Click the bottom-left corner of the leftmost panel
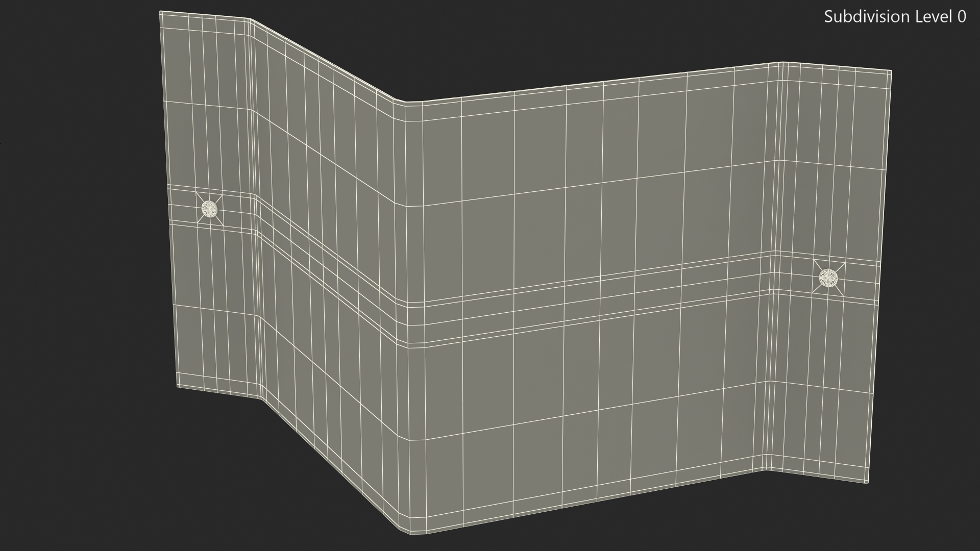The height and width of the screenshot is (551, 980). pos(178,386)
